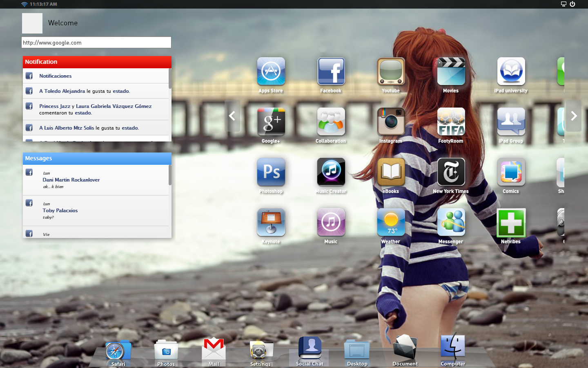Image resolution: width=588 pixels, height=368 pixels.
Task: Open Document in the dock
Action: (x=405, y=351)
